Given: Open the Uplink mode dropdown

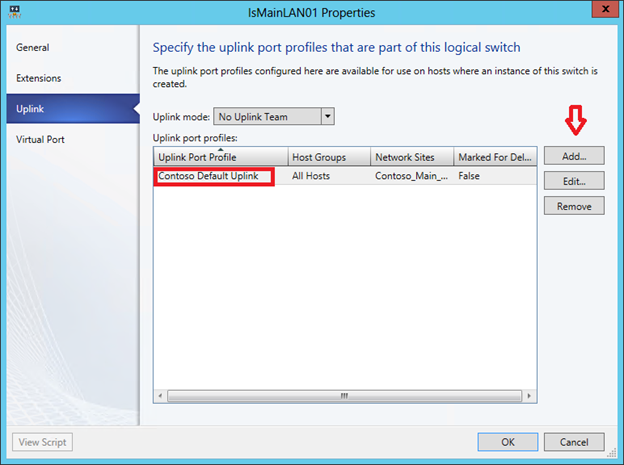Looking at the screenshot, I should (x=274, y=117).
